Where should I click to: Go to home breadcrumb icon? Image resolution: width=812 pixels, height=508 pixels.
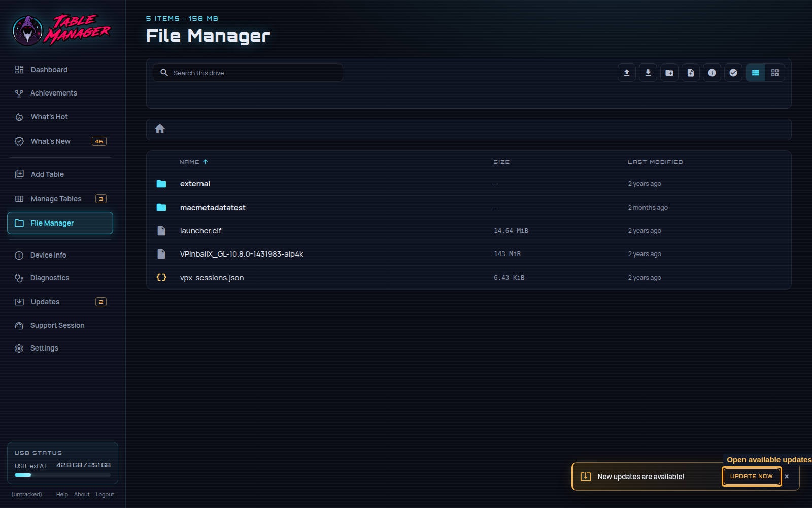[x=160, y=129]
